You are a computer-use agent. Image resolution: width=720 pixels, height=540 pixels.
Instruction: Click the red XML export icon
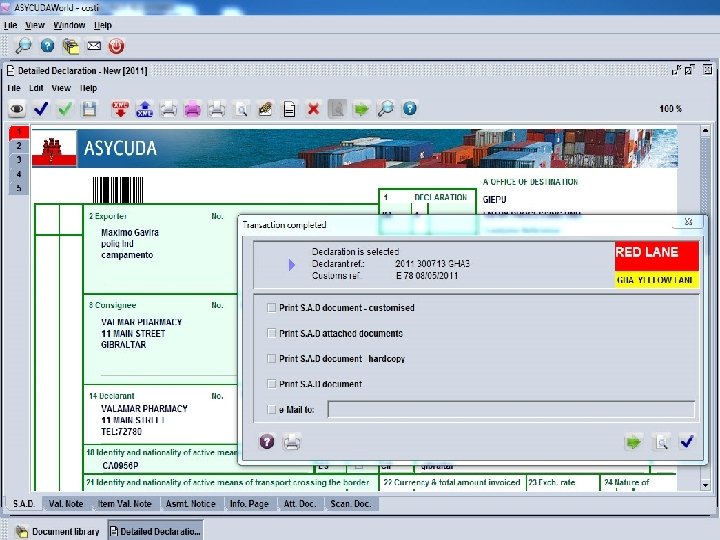pyautogui.click(x=120, y=109)
